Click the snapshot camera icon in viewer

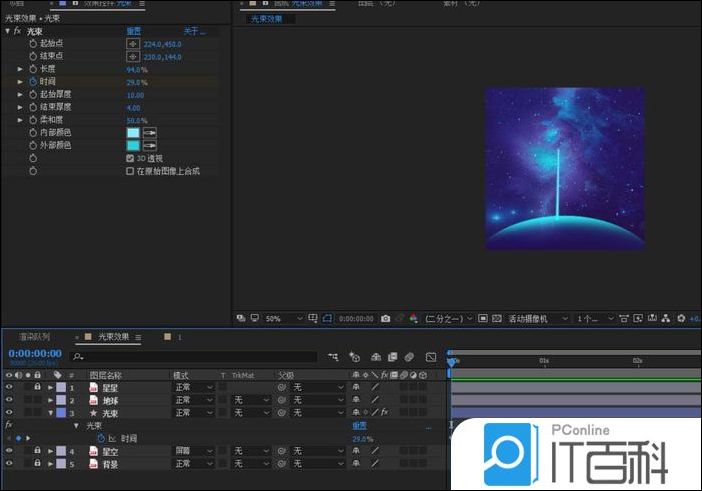click(x=385, y=319)
